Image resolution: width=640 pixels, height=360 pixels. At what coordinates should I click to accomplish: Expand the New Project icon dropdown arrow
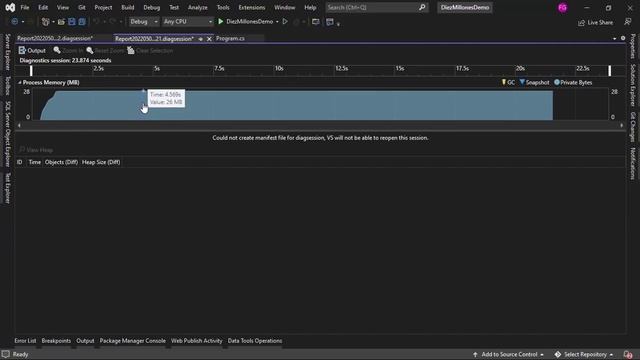pyautogui.click(x=53, y=22)
